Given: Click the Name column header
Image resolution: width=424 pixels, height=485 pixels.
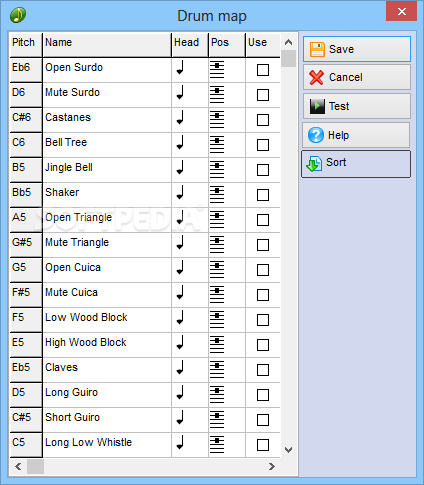Looking at the screenshot, I should coord(107,45).
